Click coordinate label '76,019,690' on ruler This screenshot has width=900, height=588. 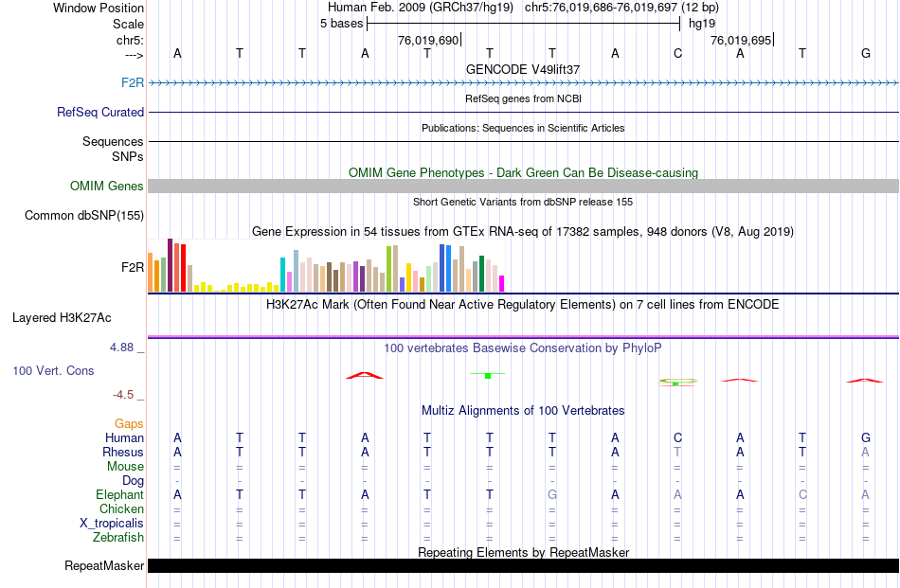[x=428, y=40]
